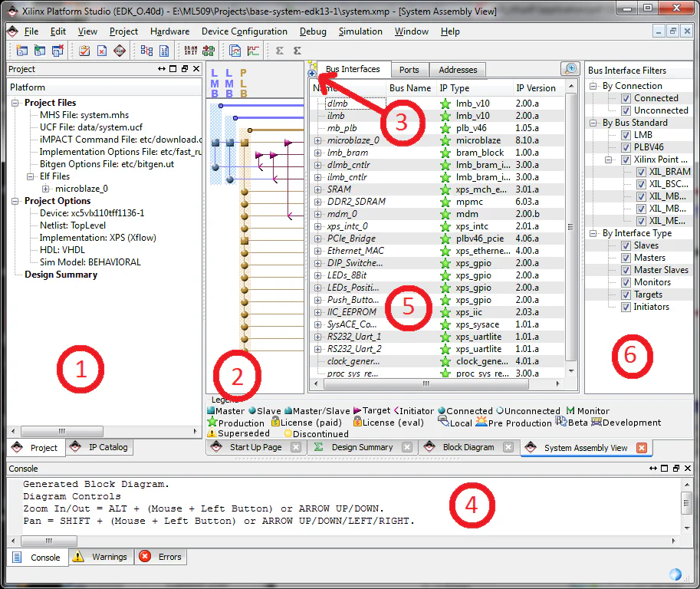The width and height of the screenshot is (700, 589).
Task: Toggle the PLBV46 bus standard checkbox
Action: pos(626,147)
